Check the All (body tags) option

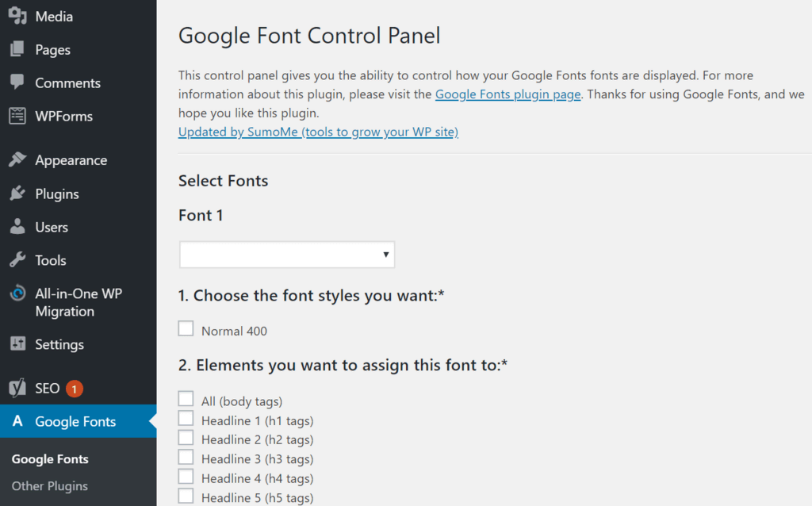(186, 398)
